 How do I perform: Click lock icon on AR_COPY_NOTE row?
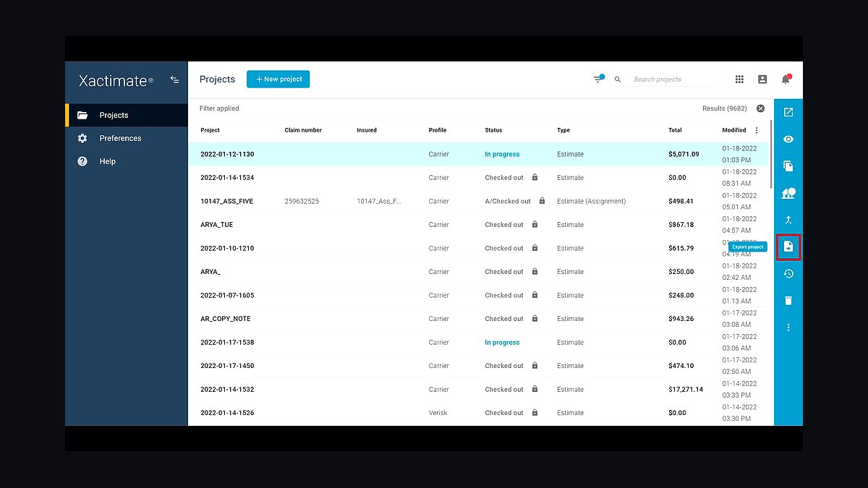click(x=535, y=318)
